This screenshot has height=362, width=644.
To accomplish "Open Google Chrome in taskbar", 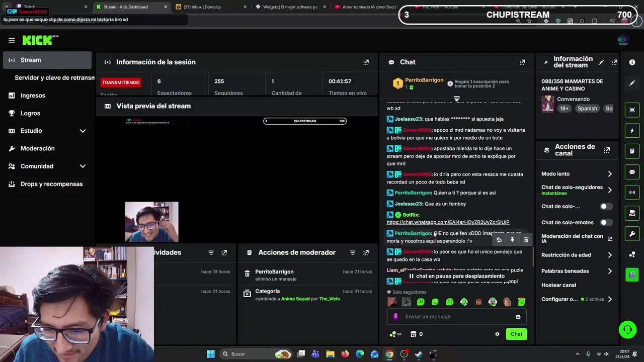I will tap(389, 354).
